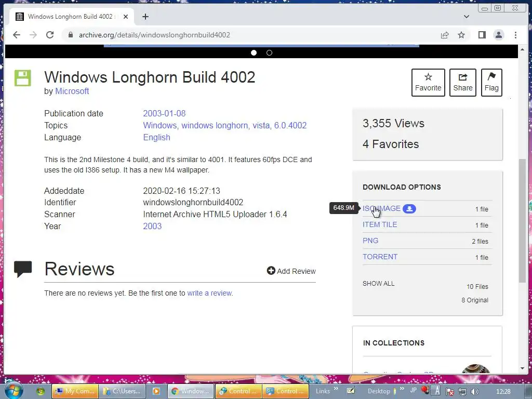
Task: Click the 10 Files count text
Action: [x=477, y=286]
